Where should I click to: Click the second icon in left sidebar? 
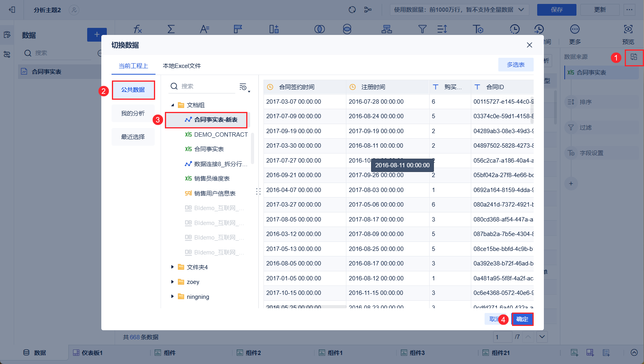tap(7, 55)
